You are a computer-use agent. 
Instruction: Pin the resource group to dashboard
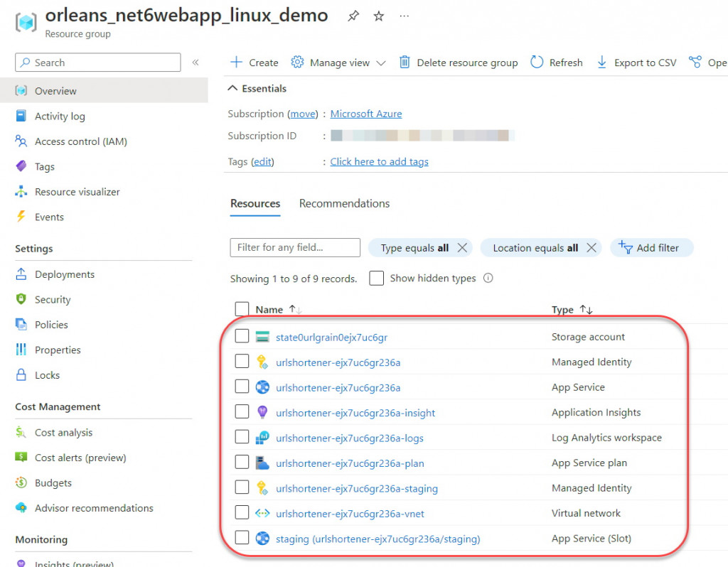(x=353, y=16)
